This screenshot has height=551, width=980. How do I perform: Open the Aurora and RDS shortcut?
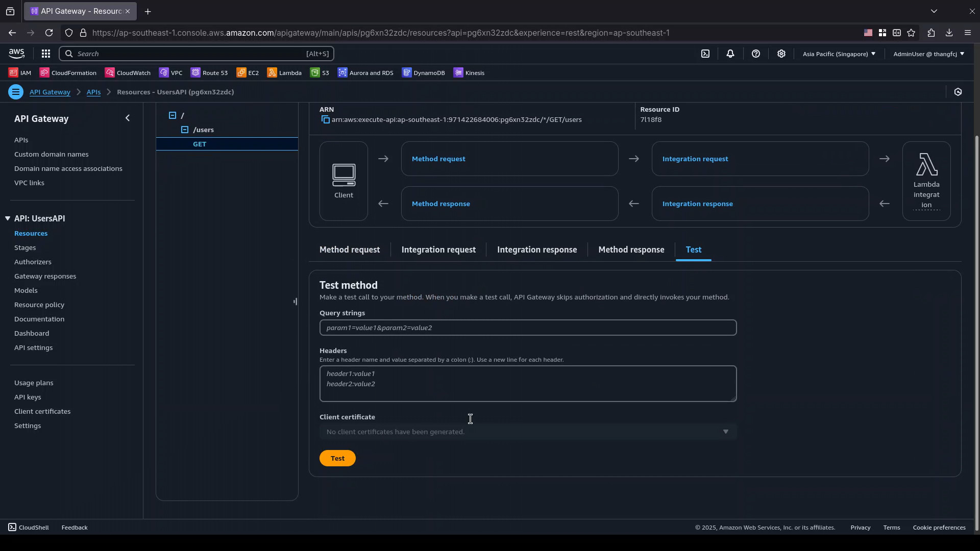tap(365, 73)
